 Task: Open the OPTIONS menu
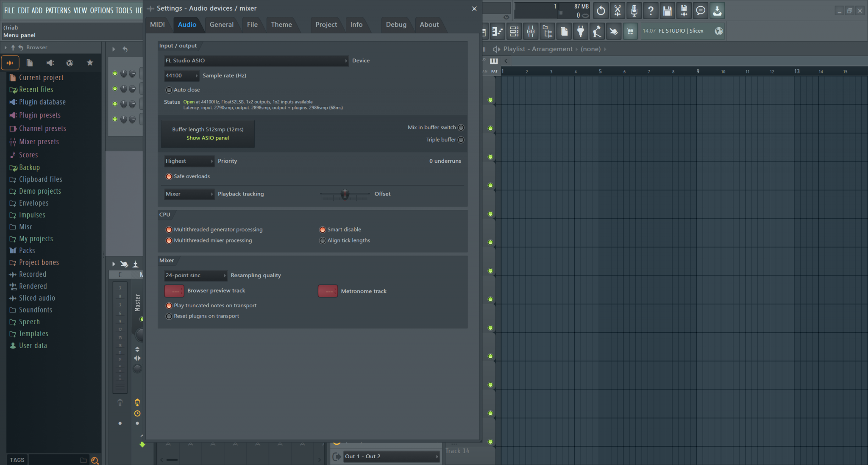coord(102,10)
